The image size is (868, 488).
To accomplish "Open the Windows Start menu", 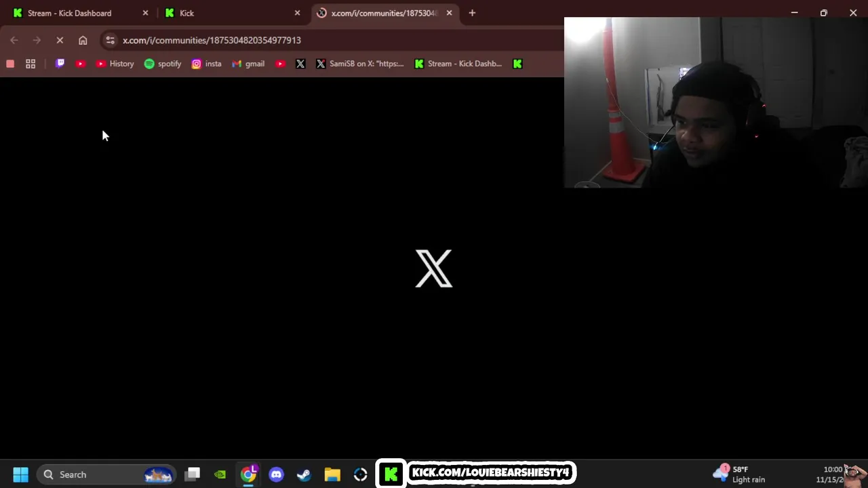I will point(20,474).
